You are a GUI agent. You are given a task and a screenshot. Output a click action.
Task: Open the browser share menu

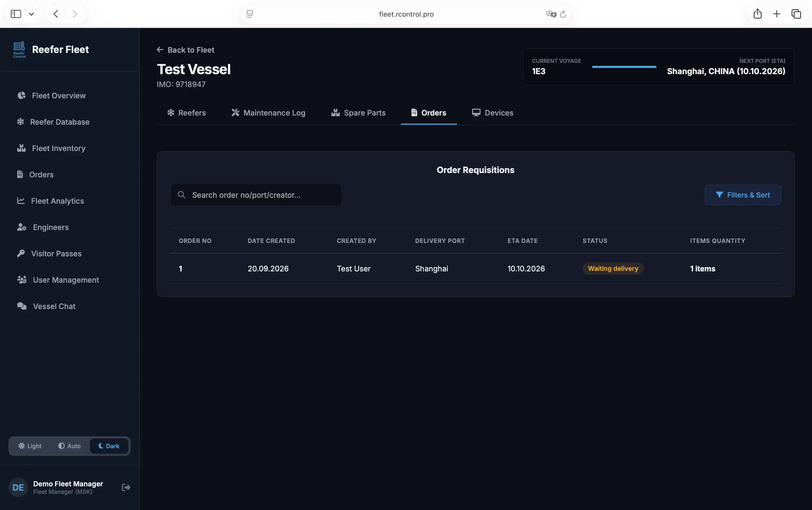click(757, 14)
